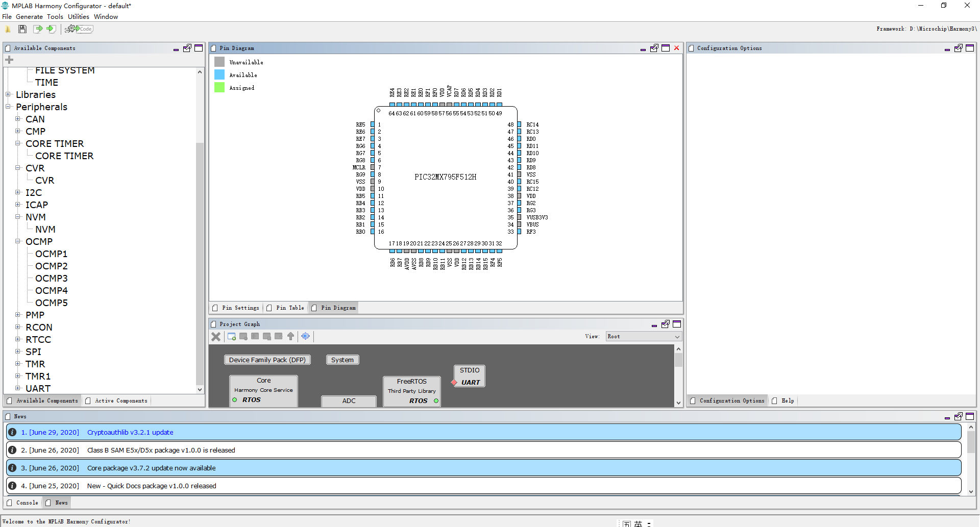Click the fifth gray group icon in Project Graph toolbar

pyautogui.click(x=279, y=336)
